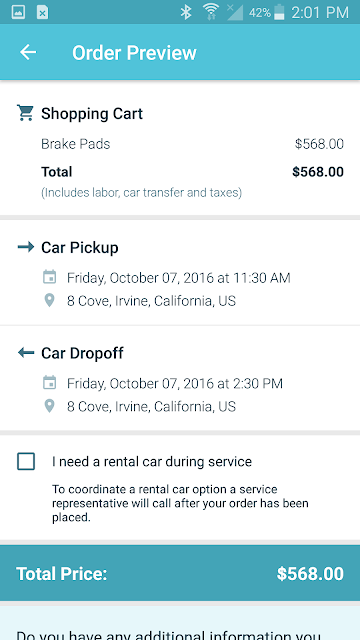Tap the Total Price bar
Image resolution: width=360 pixels, height=640 pixels.
[x=180, y=573]
